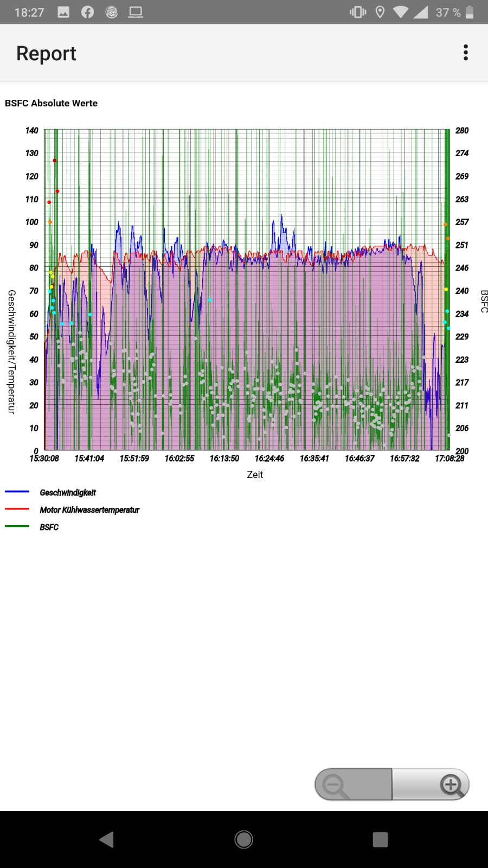488x868 pixels.
Task: Click the 'Zeit' x-axis label
Action: 255,475
